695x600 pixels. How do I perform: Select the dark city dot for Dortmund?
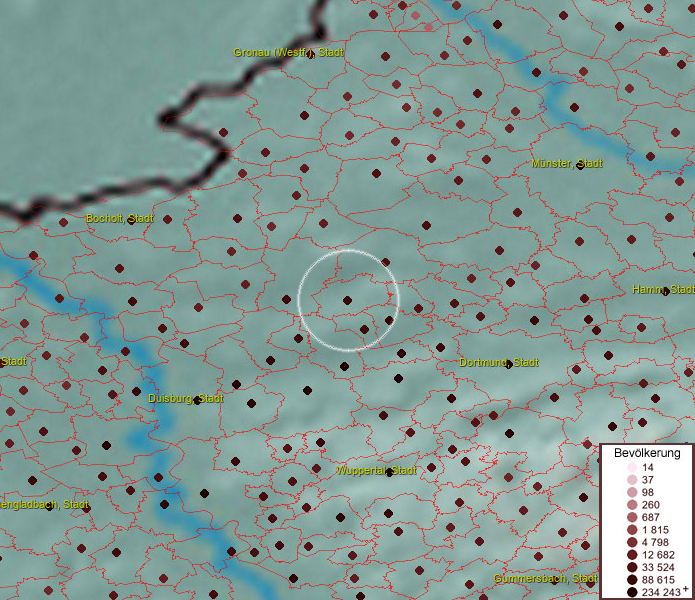pos(509,364)
